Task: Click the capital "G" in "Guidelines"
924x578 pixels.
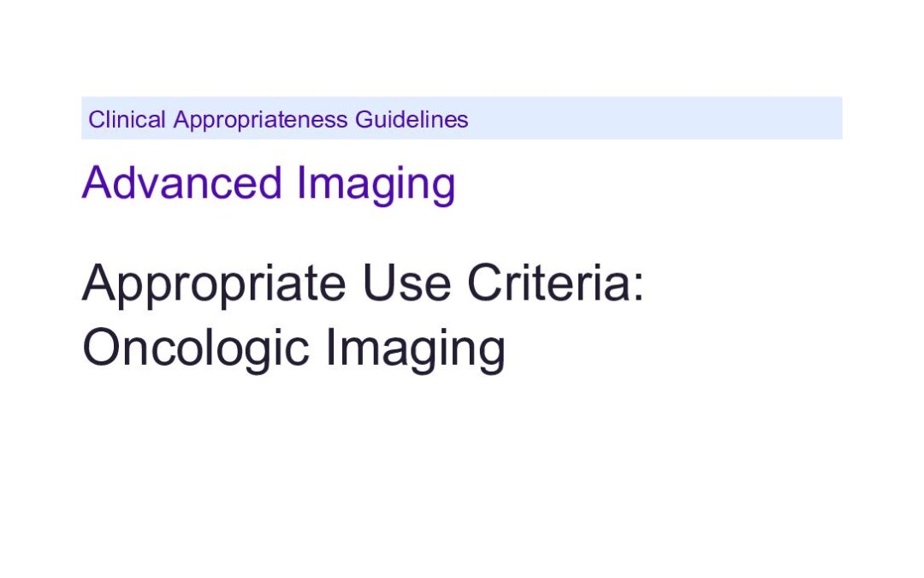Action: (364, 120)
